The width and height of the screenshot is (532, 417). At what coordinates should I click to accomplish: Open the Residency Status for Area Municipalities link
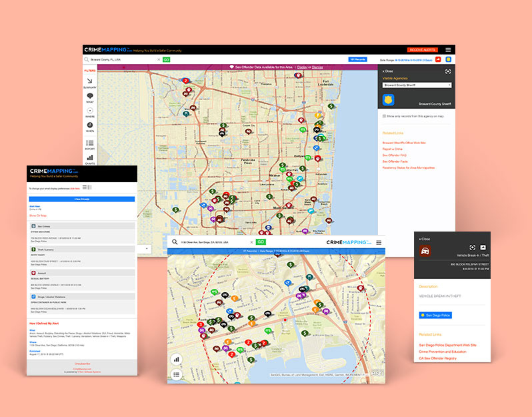[x=409, y=167]
